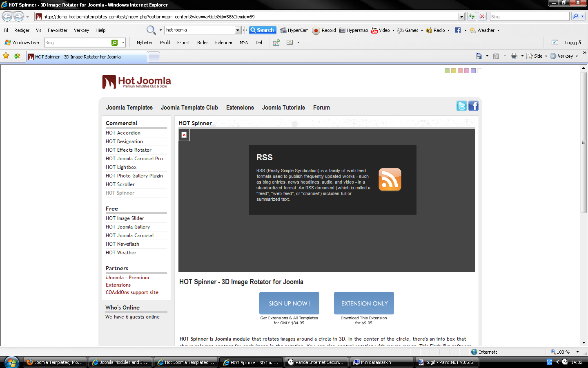588x368 pixels.
Task: Click the Hot Joomla logo
Action: tap(136, 82)
